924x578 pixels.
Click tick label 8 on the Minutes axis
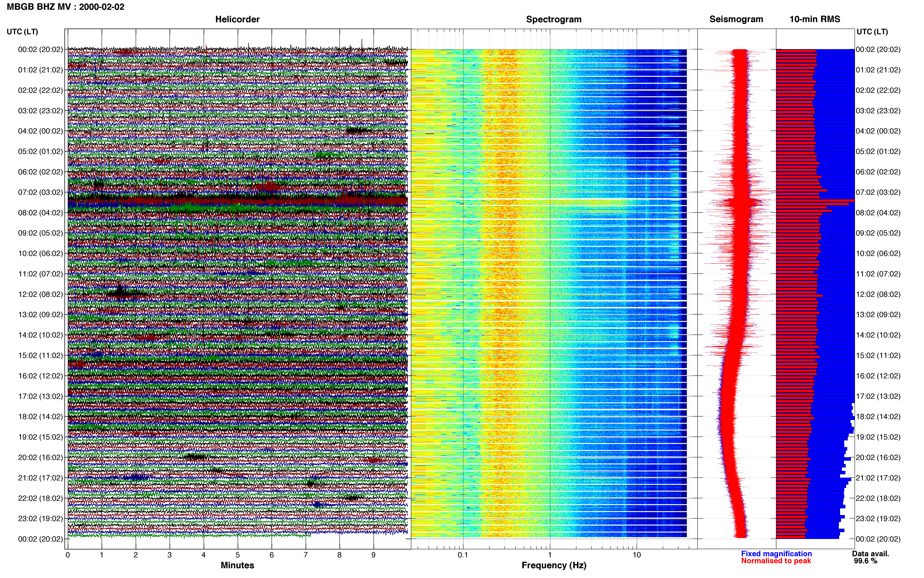[340, 555]
